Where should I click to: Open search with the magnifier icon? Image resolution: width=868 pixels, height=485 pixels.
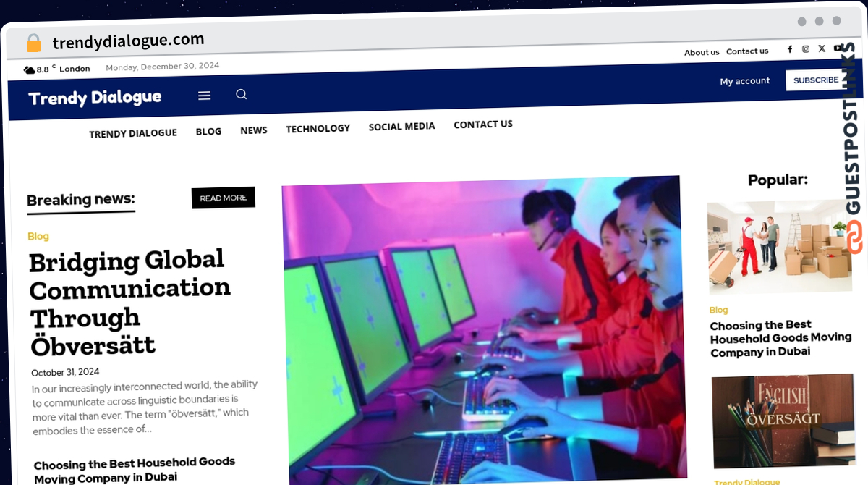[242, 94]
